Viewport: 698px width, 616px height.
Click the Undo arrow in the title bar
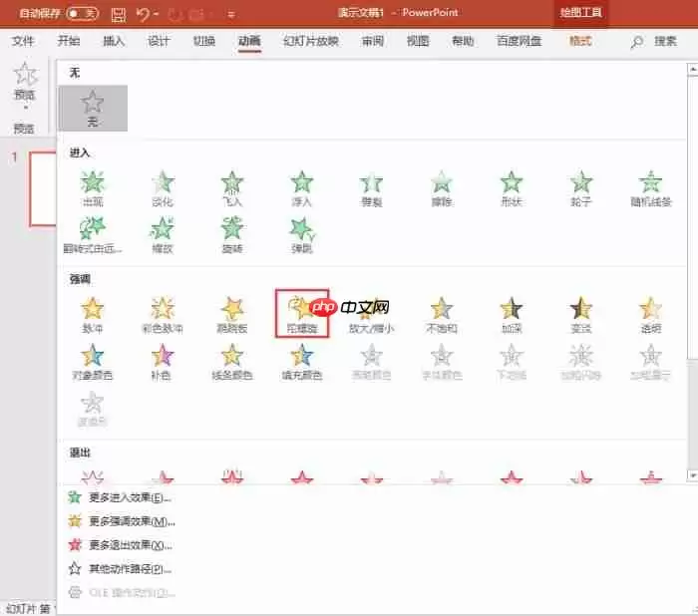(143, 14)
